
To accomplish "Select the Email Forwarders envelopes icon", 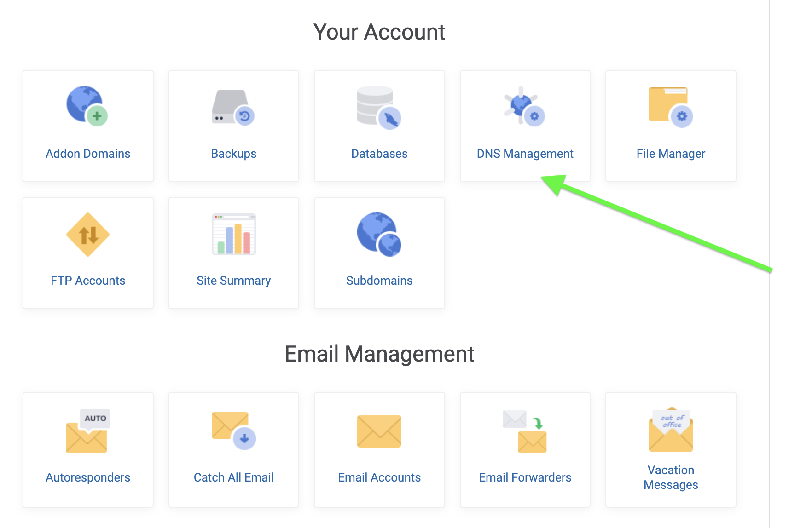I will [x=525, y=431].
